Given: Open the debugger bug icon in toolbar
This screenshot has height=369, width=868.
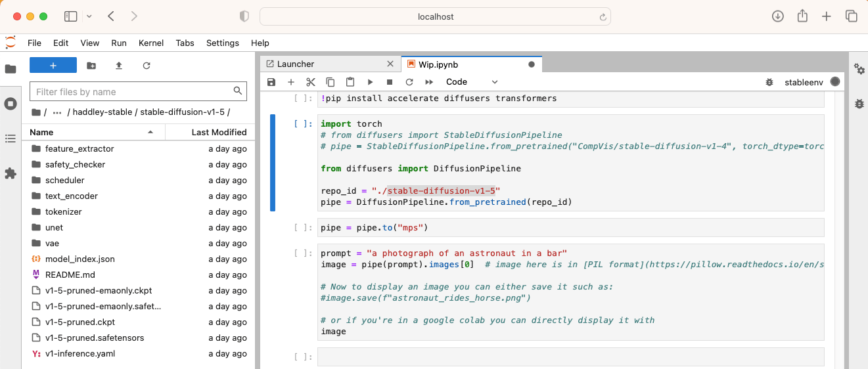Looking at the screenshot, I should (769, 82).
